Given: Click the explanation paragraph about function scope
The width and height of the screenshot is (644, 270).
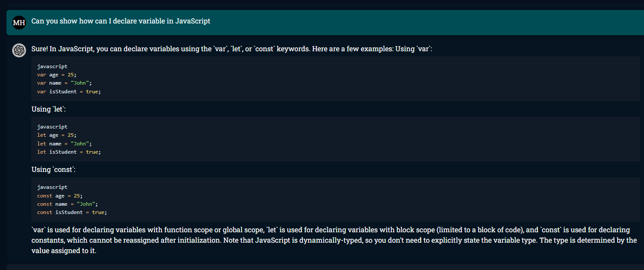Looking at the screenshot, I should [x=330, y=230].
